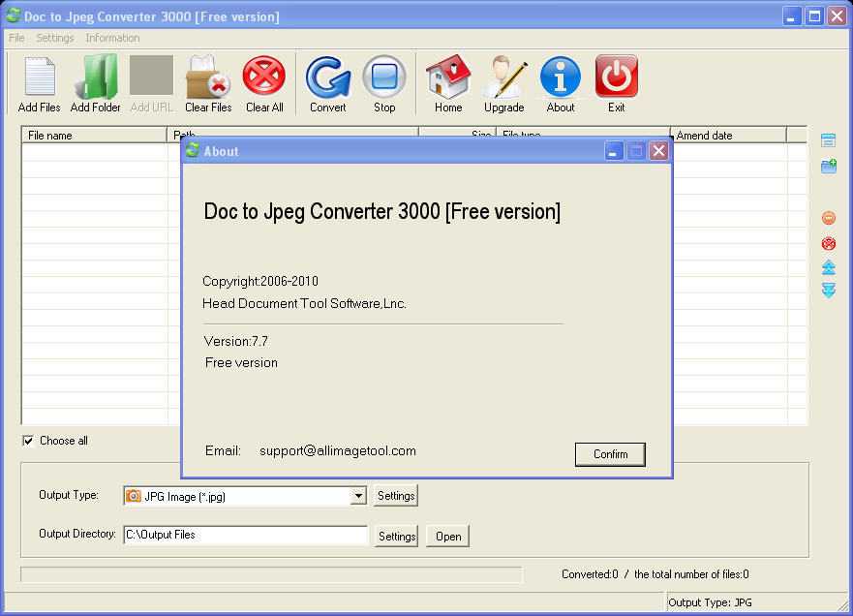Click the grayed Add URL toolbar icon

pyautogui.click(x=151, y=76)
